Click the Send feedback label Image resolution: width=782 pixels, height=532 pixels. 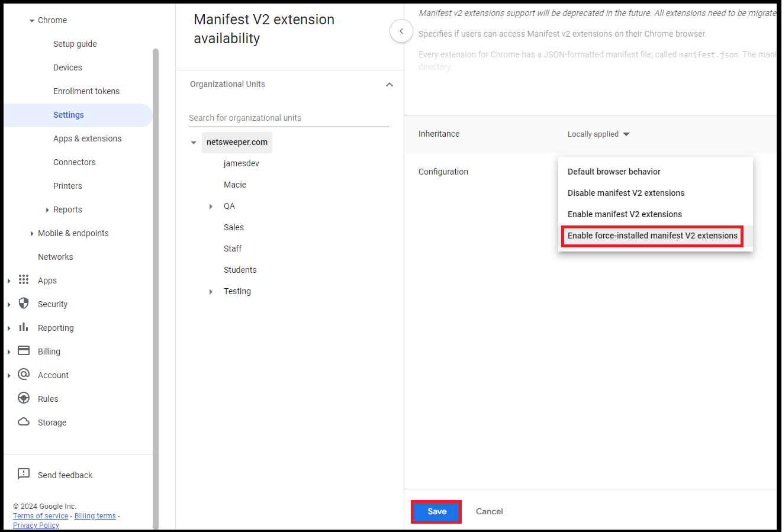pos(65,475)
